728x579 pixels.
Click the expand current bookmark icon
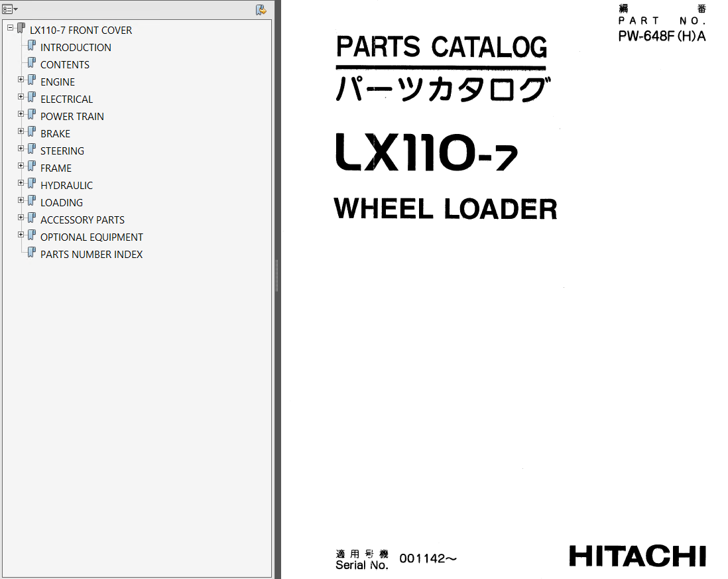click(261, 10)
